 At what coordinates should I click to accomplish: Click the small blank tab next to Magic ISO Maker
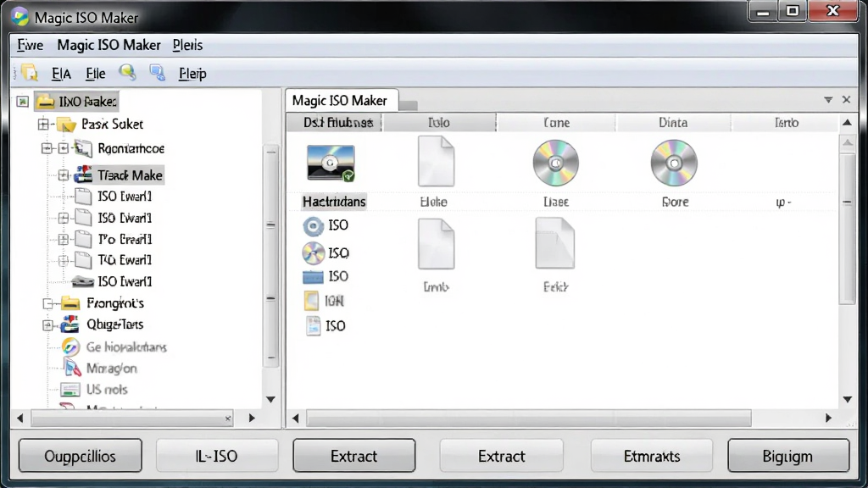click(408, 104)
